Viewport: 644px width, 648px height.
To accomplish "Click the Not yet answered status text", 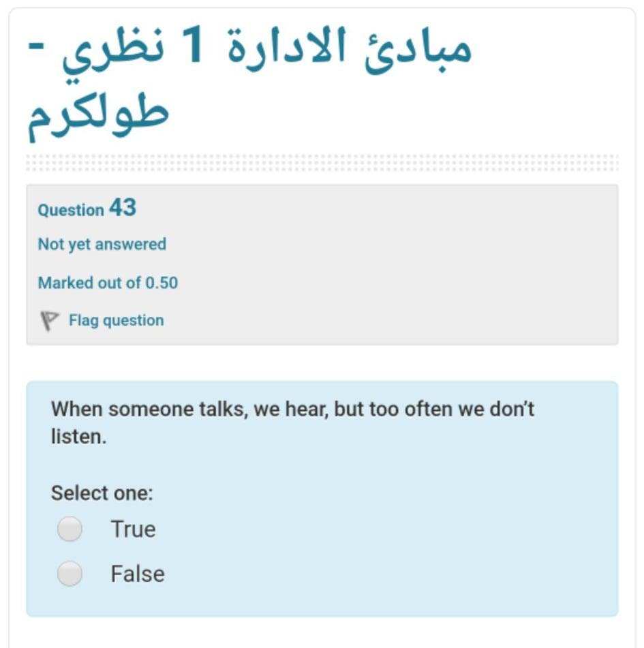I will tap(103, 244).
